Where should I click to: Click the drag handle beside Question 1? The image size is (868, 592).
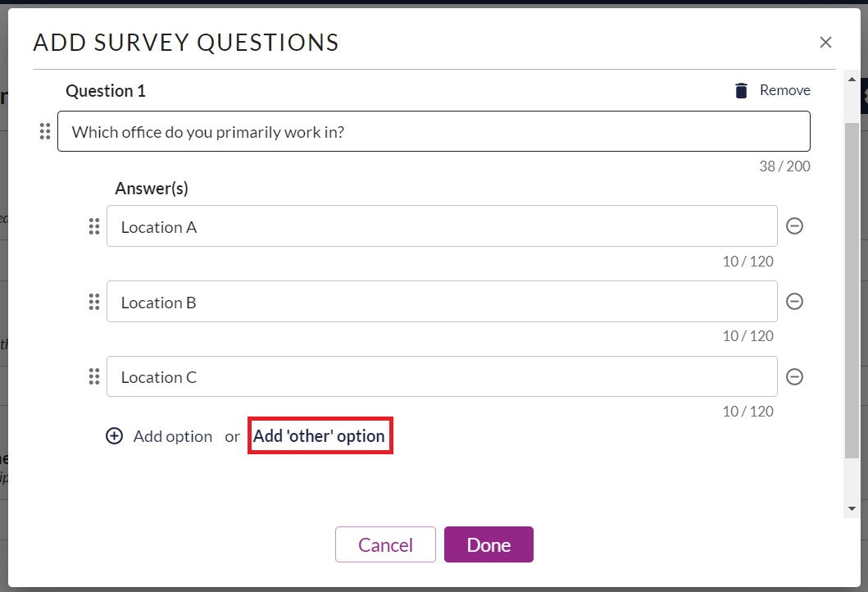(x=45, y=131)
